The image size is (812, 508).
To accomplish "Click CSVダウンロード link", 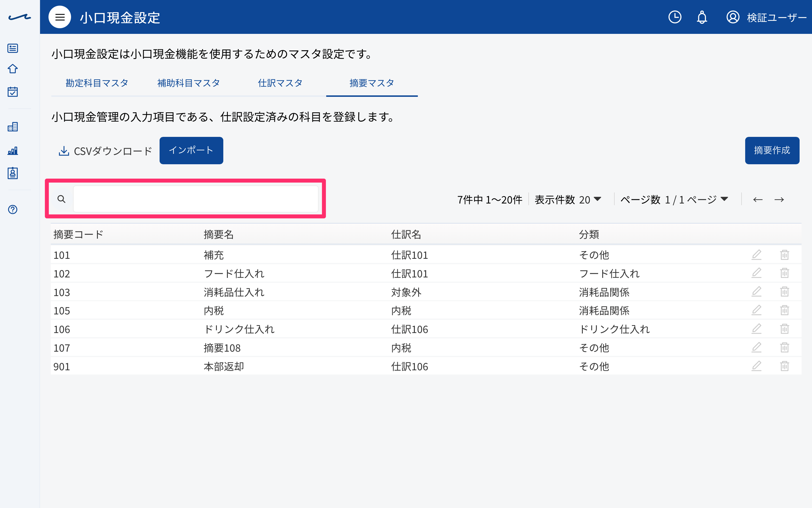I will coord(105,151).
